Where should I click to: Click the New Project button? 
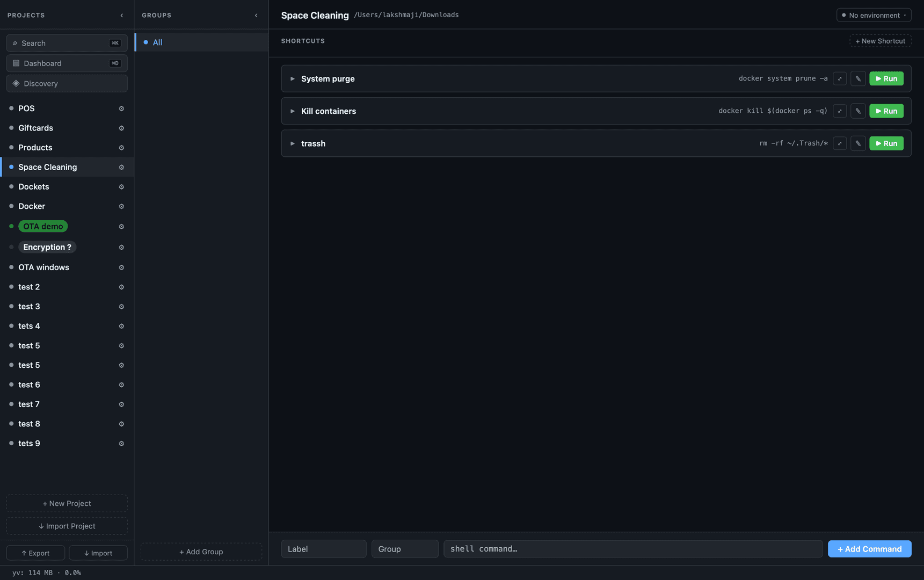(x=67, y=503)
